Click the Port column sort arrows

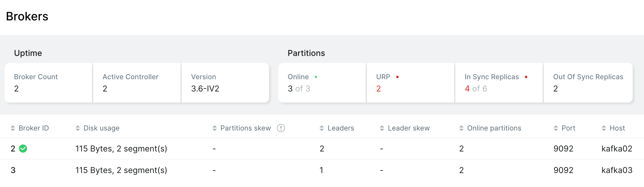pos(556,128)
